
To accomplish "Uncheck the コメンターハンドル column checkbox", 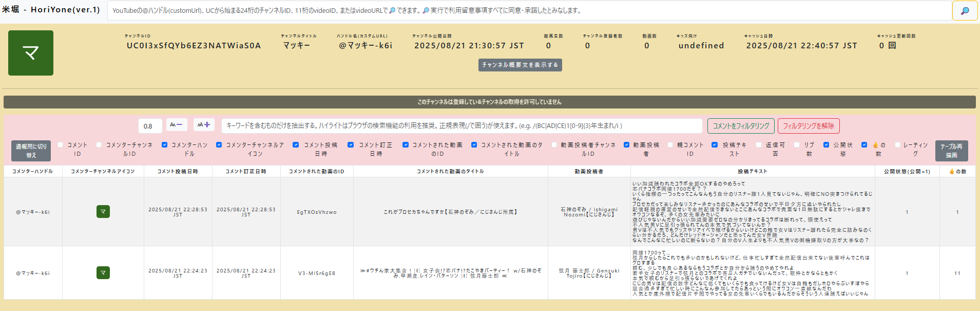I will [x=165, y=145].
